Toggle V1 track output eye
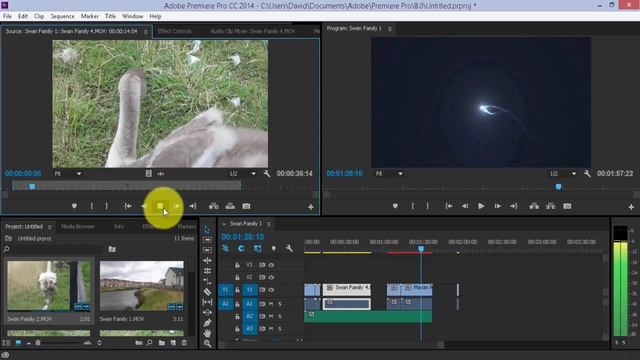This screenshot has width=640, height=360. click(x=271, y=290)
